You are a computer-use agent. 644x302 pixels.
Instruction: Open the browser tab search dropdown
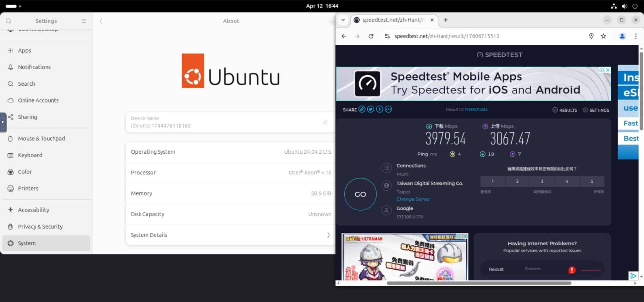pos(343,20)
